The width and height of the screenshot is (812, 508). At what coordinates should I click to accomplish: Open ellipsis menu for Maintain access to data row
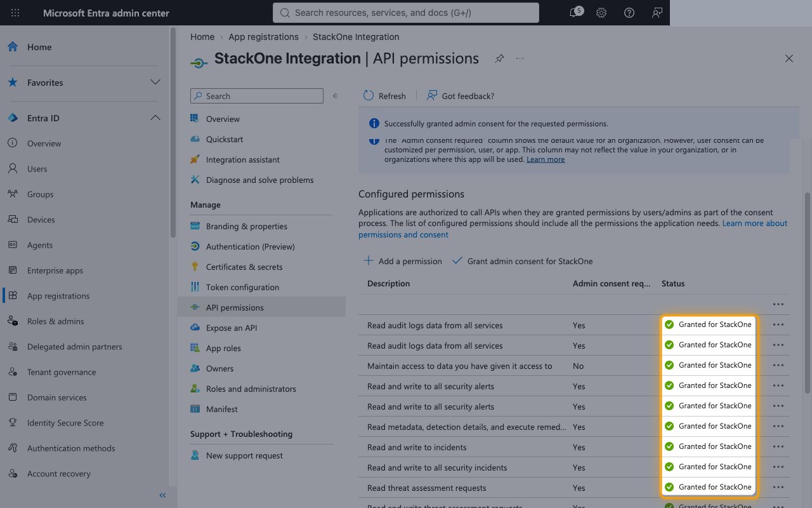778,365
